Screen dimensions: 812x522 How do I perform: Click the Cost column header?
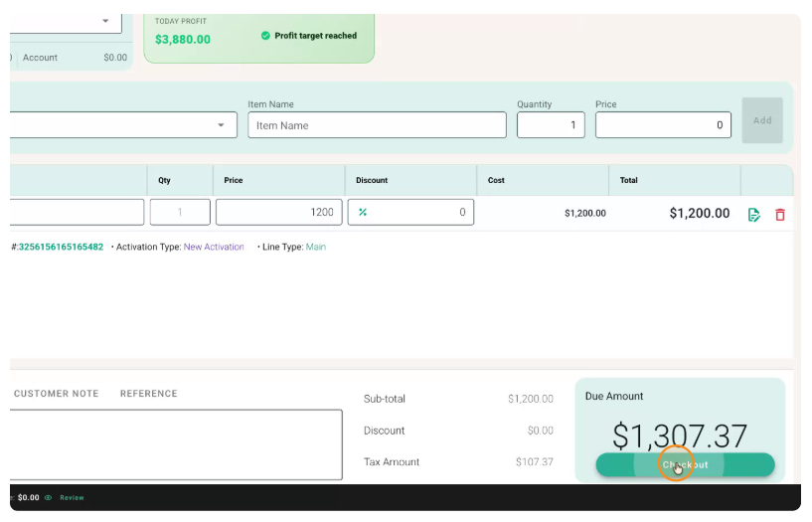(x=496, y=180)
